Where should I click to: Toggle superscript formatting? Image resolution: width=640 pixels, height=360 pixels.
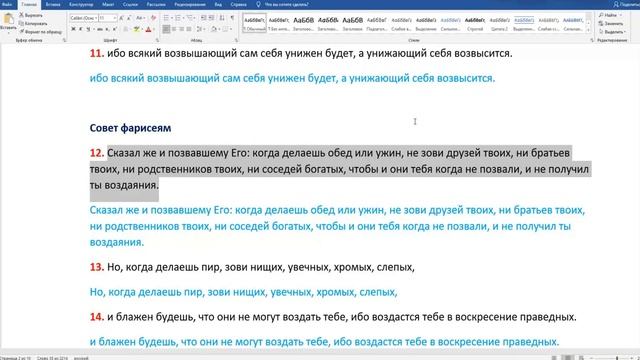click(x=115, y=29)
